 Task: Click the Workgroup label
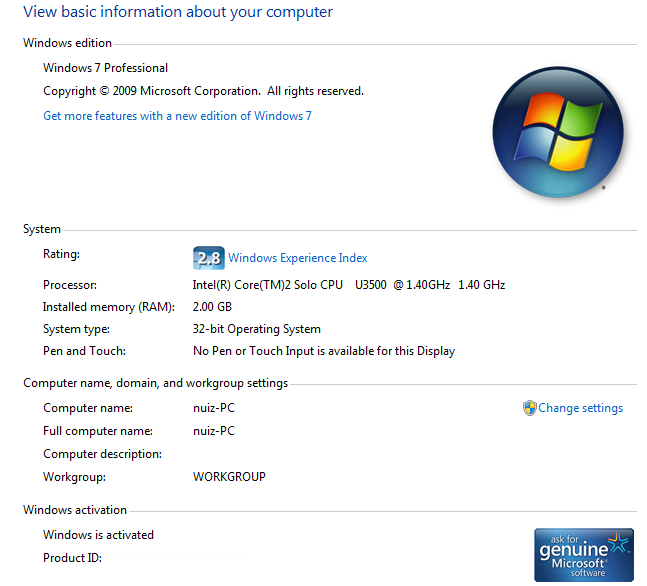[74, 477]
